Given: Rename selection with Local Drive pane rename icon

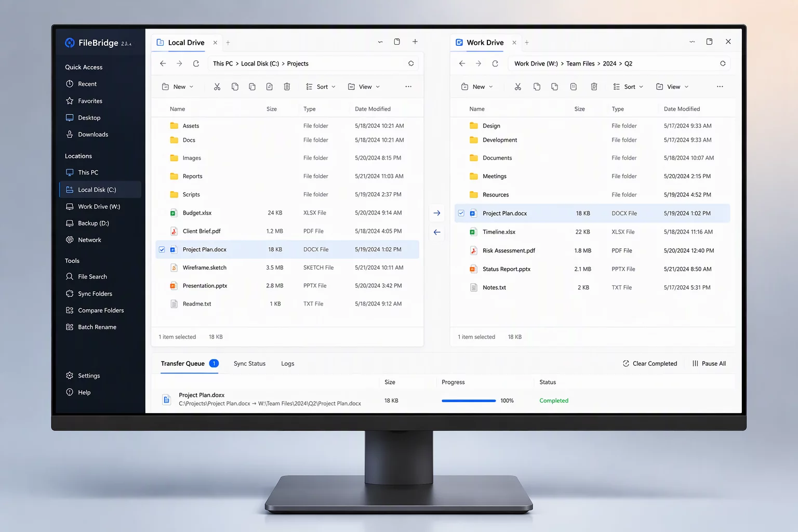Looking at the screenshot, I should (x=270, y=87).
